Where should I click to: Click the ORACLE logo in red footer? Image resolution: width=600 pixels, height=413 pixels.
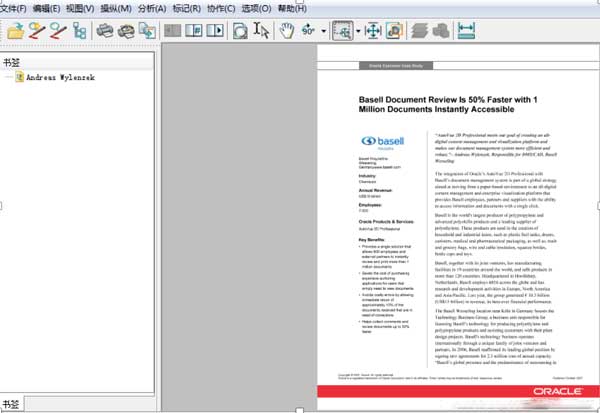558,391
